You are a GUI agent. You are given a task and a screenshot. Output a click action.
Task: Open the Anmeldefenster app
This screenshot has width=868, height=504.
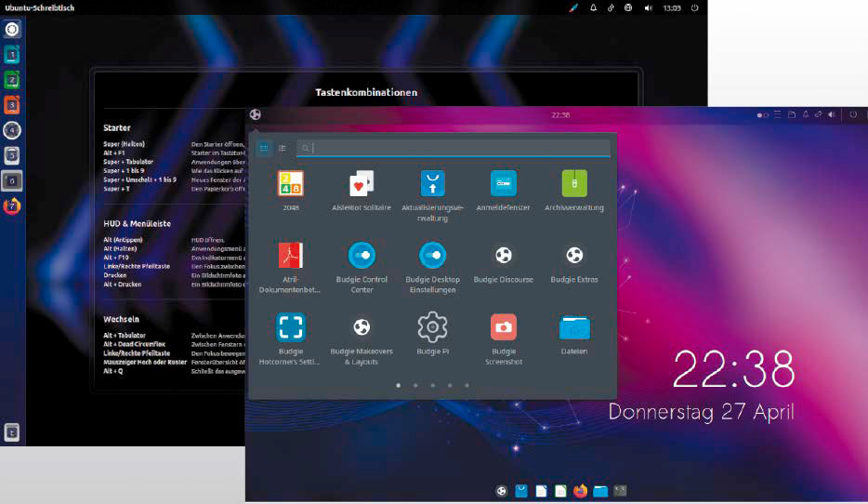pyautogui.click(x=503, y=190)
